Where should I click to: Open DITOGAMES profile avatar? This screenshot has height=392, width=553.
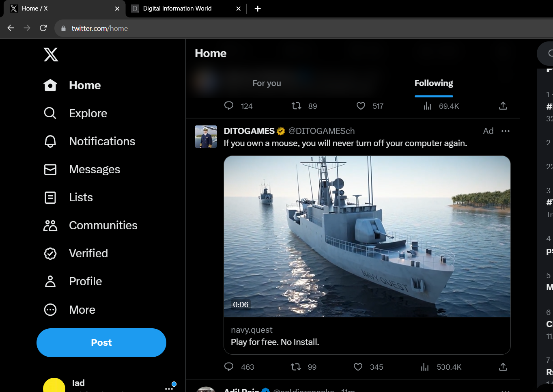point(206,136)
